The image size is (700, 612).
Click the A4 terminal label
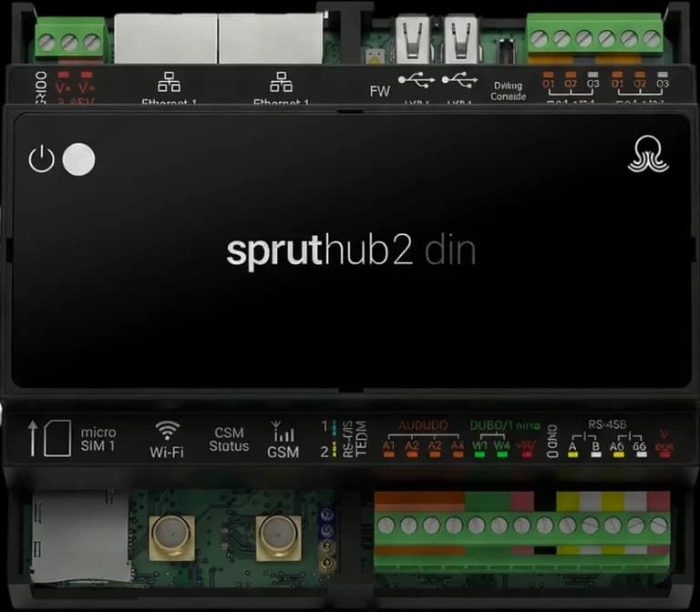click(458, 445)
